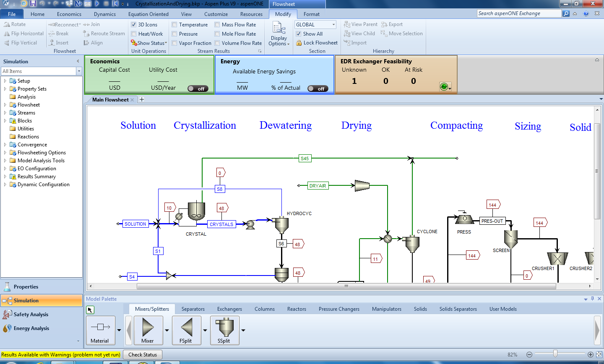Click the Results Available with Warnings message
This screenshot has height=364, width=604.
click(x=61, y=355)
